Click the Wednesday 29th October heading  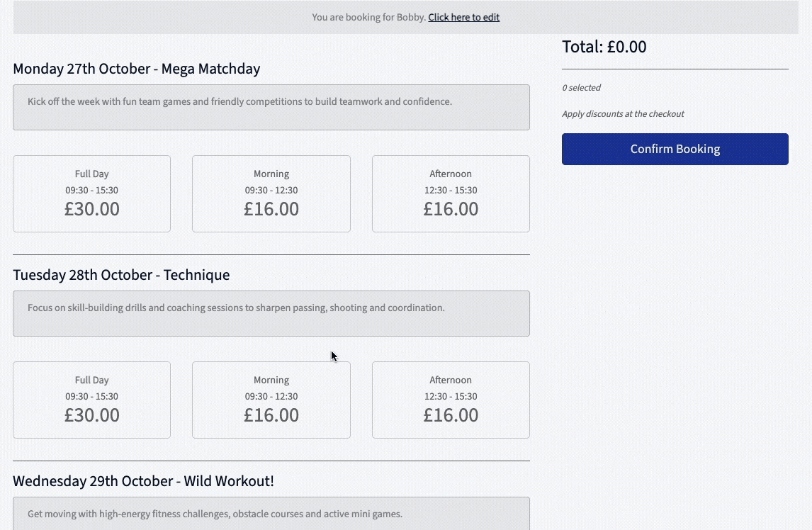tap(143, 481)
